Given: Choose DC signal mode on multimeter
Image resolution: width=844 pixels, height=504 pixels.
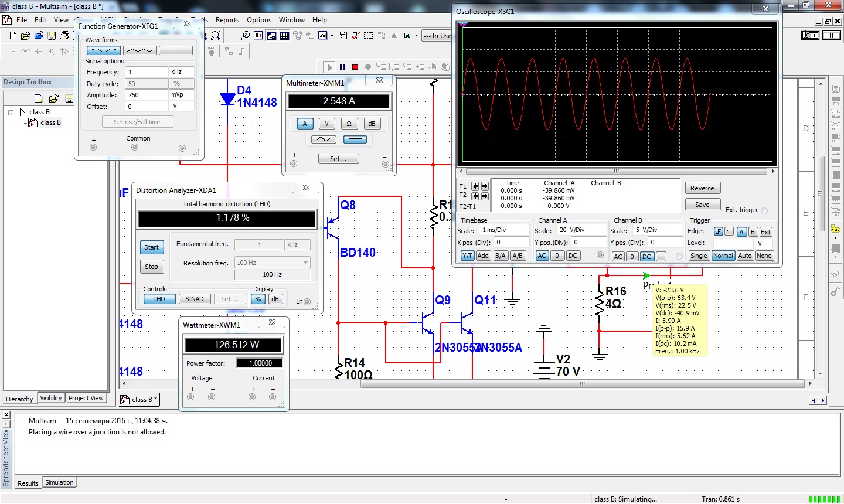Looking at the screenshot, I should tap(355, 139).
